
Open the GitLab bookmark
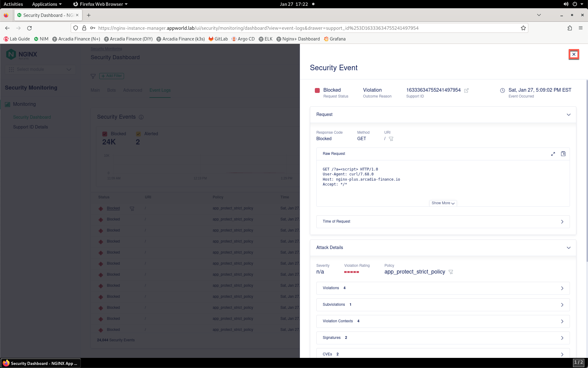tap(218, 39)
